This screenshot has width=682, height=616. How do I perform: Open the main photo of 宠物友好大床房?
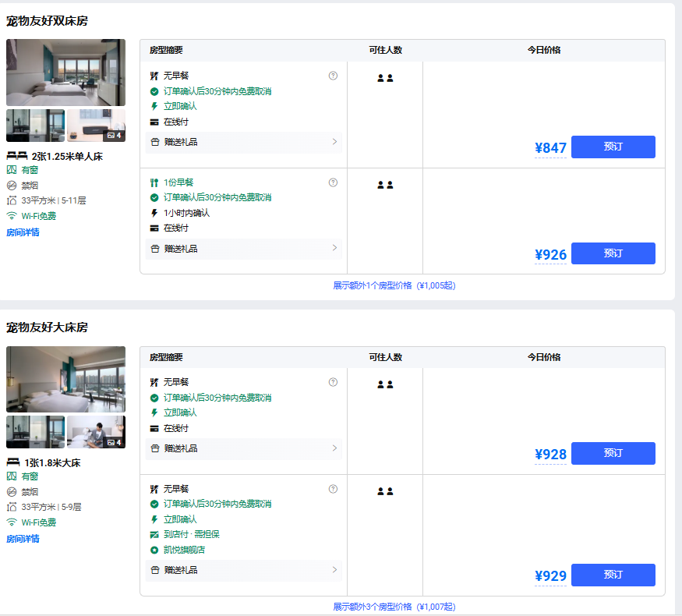pos(65,379)
